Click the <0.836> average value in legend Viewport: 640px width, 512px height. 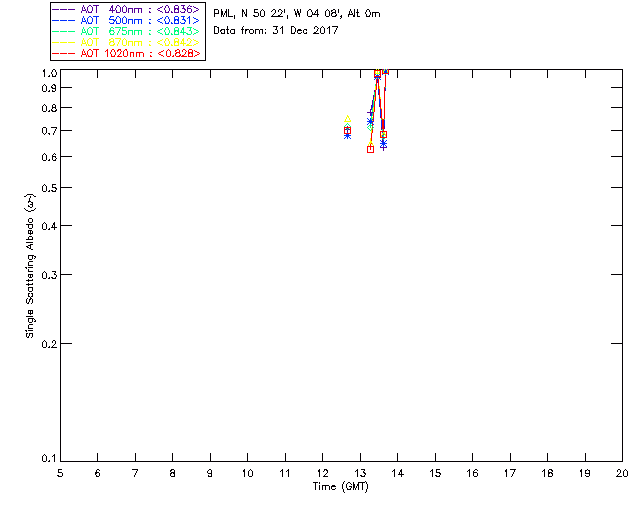pyautogui.click(x=178, y=9)
